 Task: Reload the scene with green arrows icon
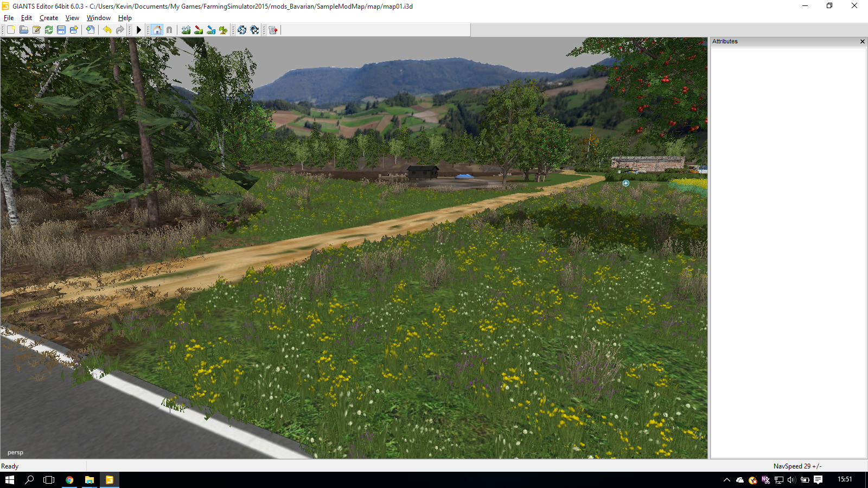click(49, 30)
